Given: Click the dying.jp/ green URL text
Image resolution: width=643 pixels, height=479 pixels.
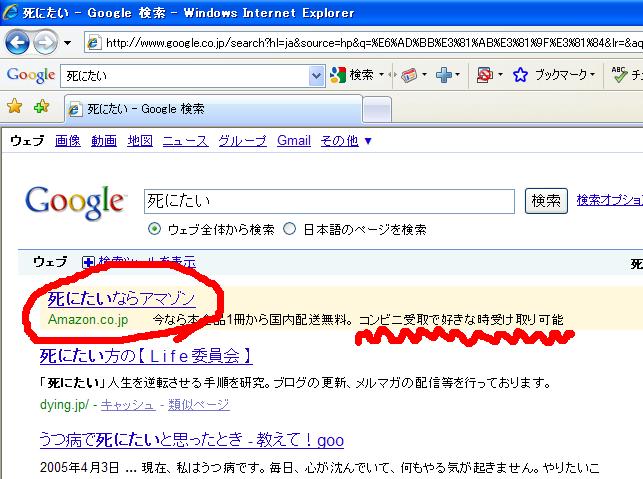Looking at the screenshot, I should (x=64, y=405).
